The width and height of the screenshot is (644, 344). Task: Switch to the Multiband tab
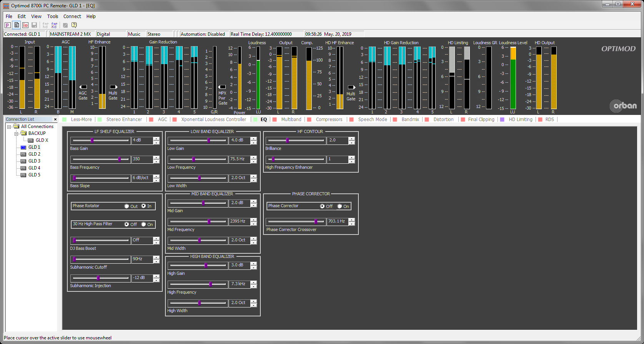click(291, 120)
